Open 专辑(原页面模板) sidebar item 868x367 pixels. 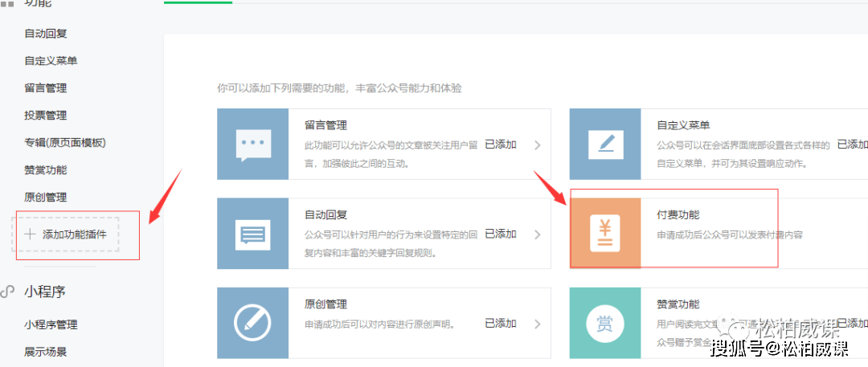[65, 142]
